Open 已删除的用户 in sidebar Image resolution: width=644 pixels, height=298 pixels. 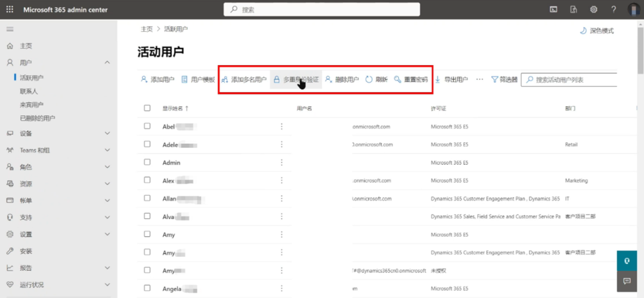(x=38, y=118)
